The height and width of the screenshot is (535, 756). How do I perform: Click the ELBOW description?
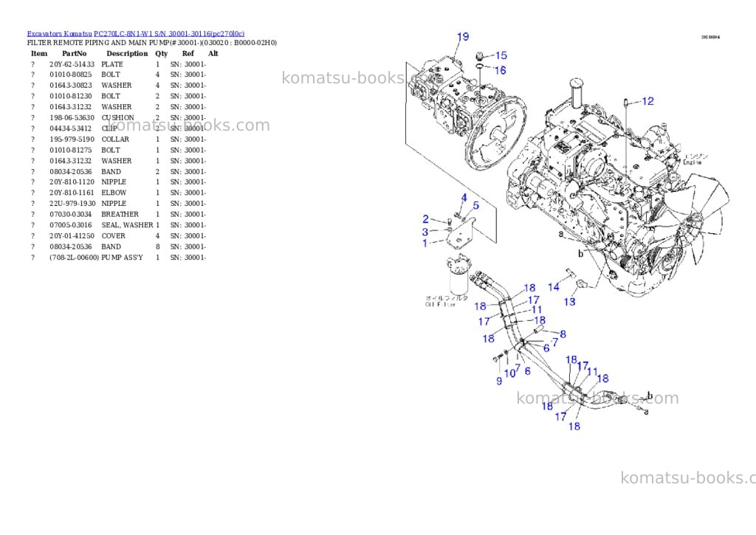(x=114, y=193)
